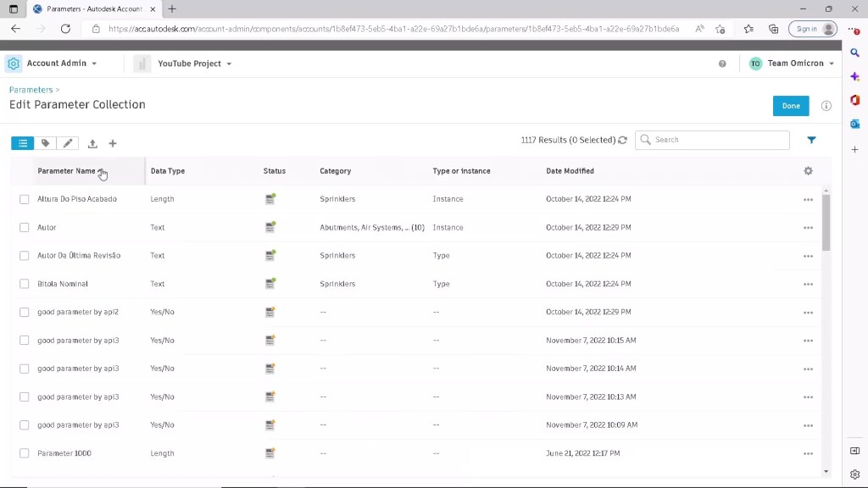868x488 pixels.
Task: Click the upload parameters icon
Action: [92, 144]
